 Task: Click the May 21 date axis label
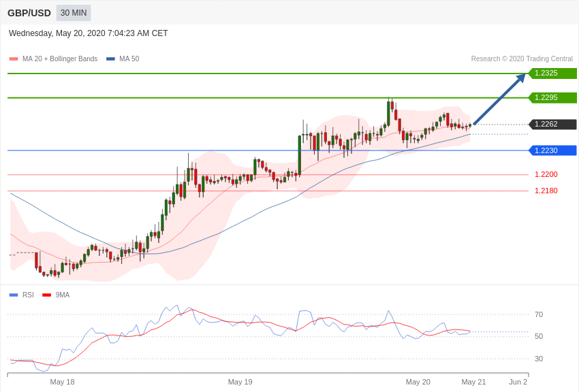pyautogui.click(x=473, y=382)
